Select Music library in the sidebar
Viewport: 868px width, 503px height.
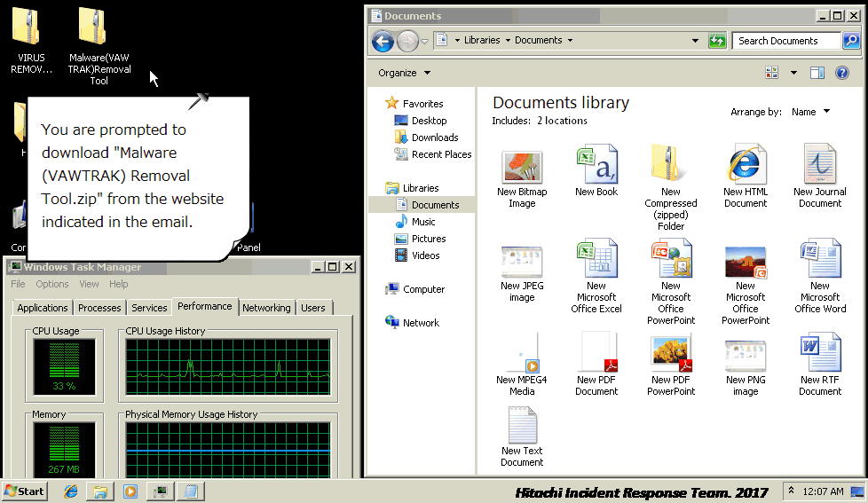pyautogui.click(x=414, y=222)
